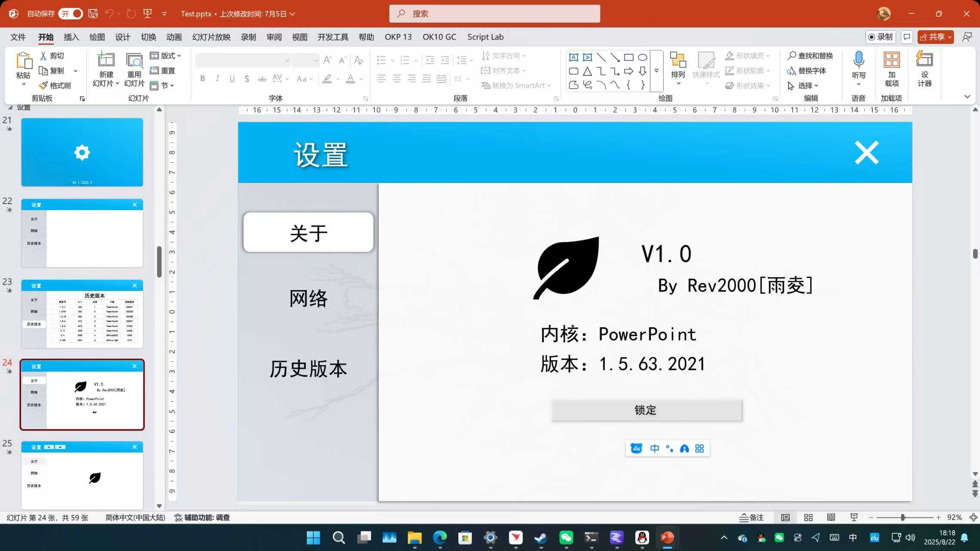Viewport: 980px width, 551px height.
Task: Select slide 23 thumbnail
Action: coord(82,314)
